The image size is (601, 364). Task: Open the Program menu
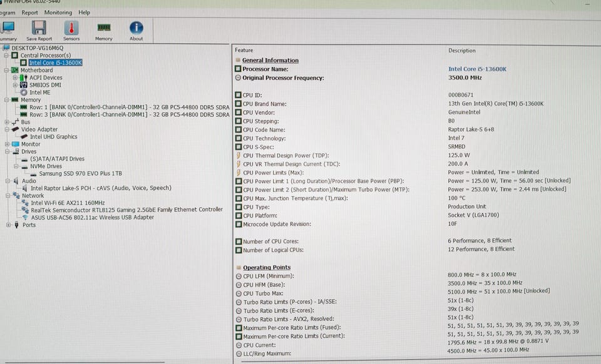click(8, 13)
